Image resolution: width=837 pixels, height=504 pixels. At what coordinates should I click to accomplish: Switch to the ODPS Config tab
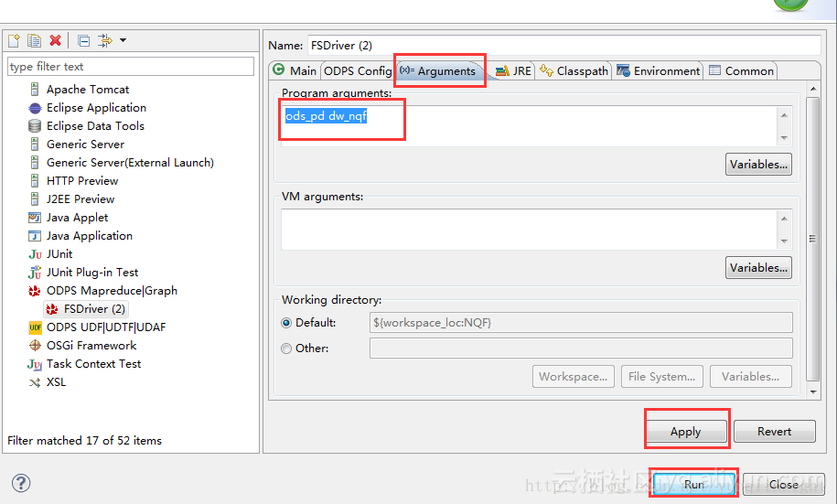(357, 71)
